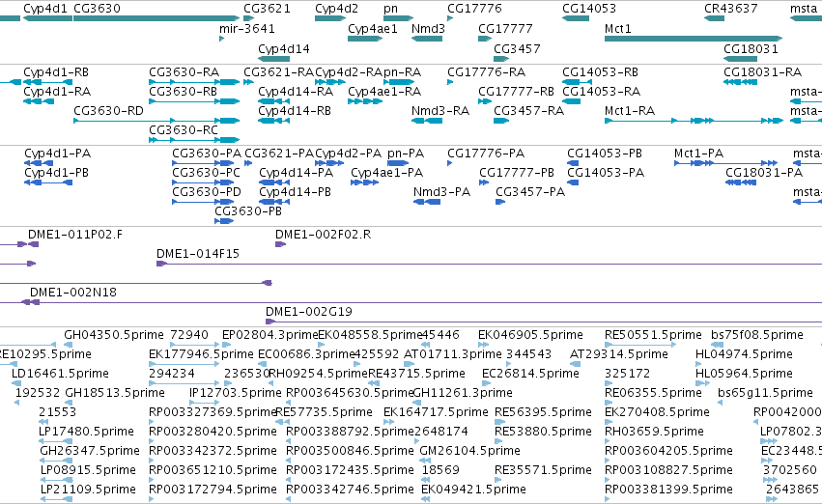Select the Cyp4d1-PB protein label
This screenshot has width=822, height=504.
(57, 173)
